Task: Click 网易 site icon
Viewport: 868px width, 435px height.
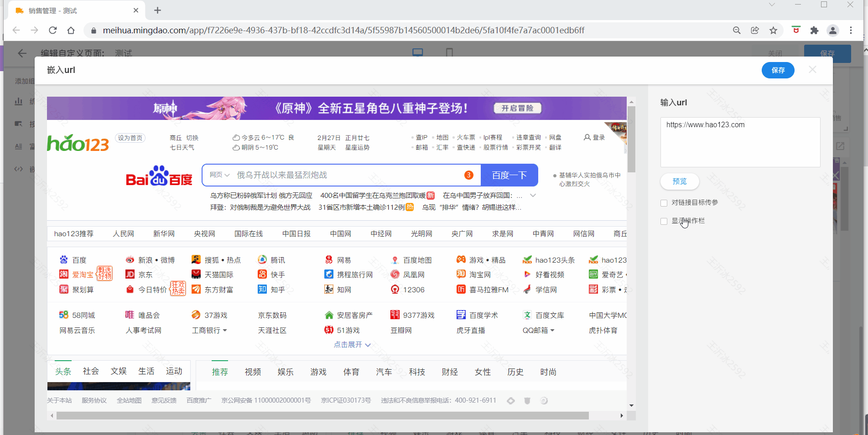Action: click(x=329, y=260)
